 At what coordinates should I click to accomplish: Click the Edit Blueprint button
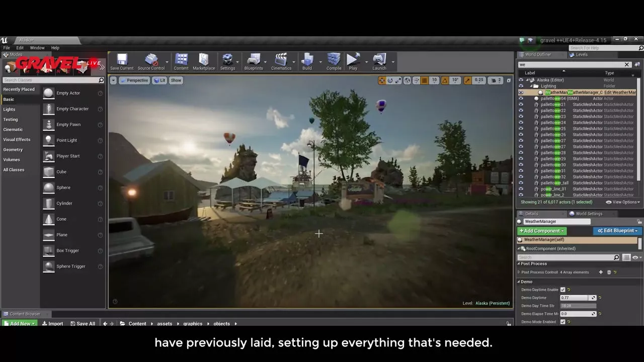tap(617, 231)
